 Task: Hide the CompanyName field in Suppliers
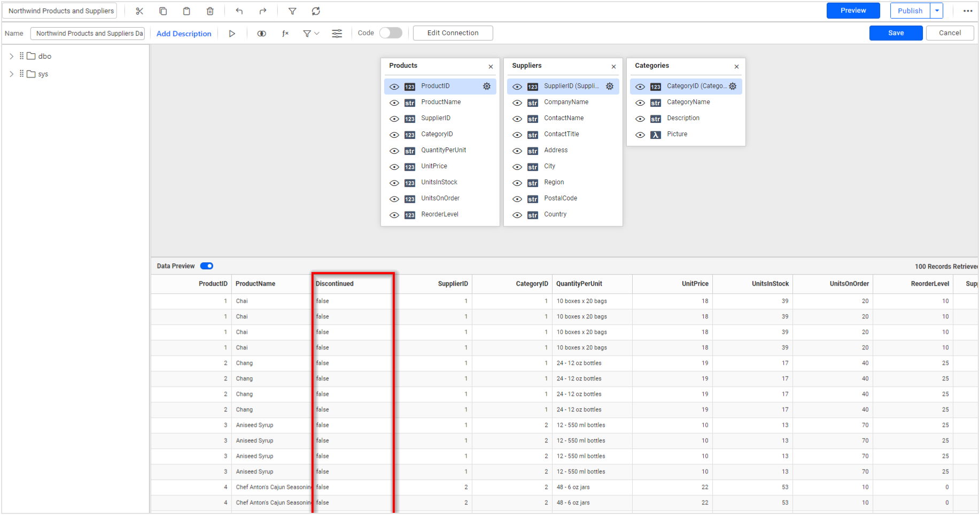(x=517, y=103)
